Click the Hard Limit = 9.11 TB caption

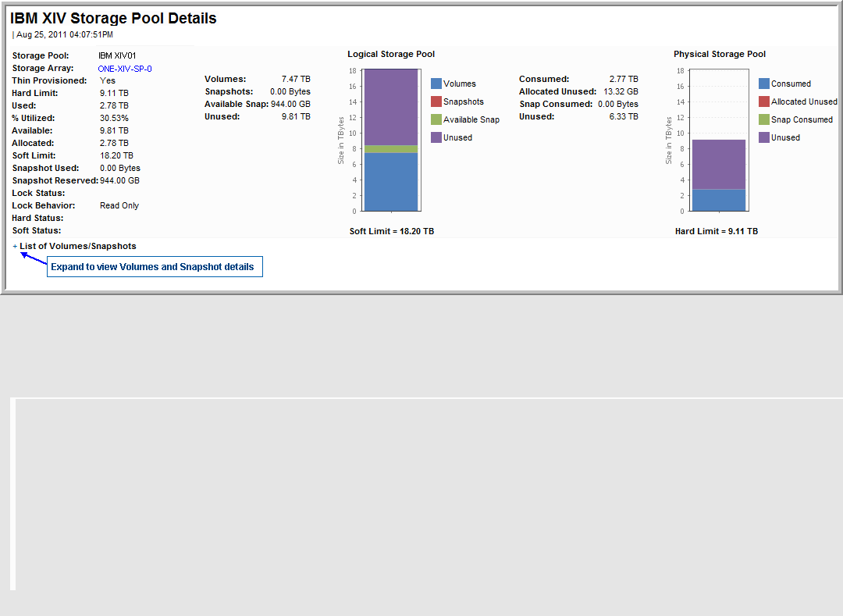(x=717, y=231)
